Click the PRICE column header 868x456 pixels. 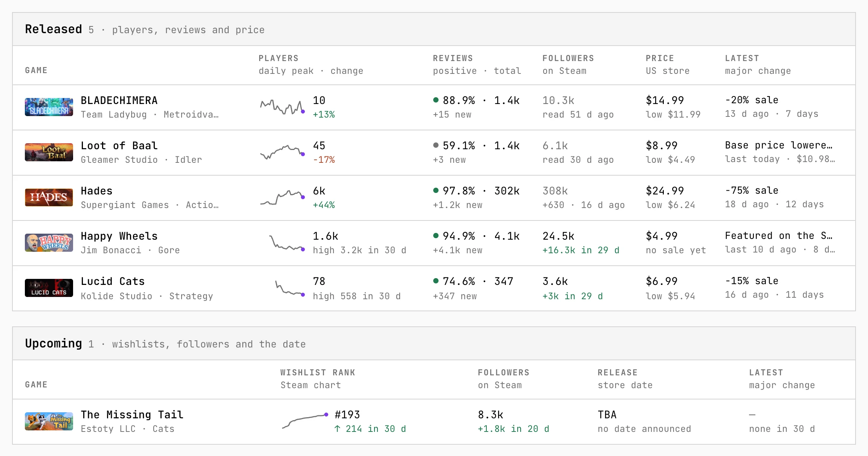click(x=660, y=58)
